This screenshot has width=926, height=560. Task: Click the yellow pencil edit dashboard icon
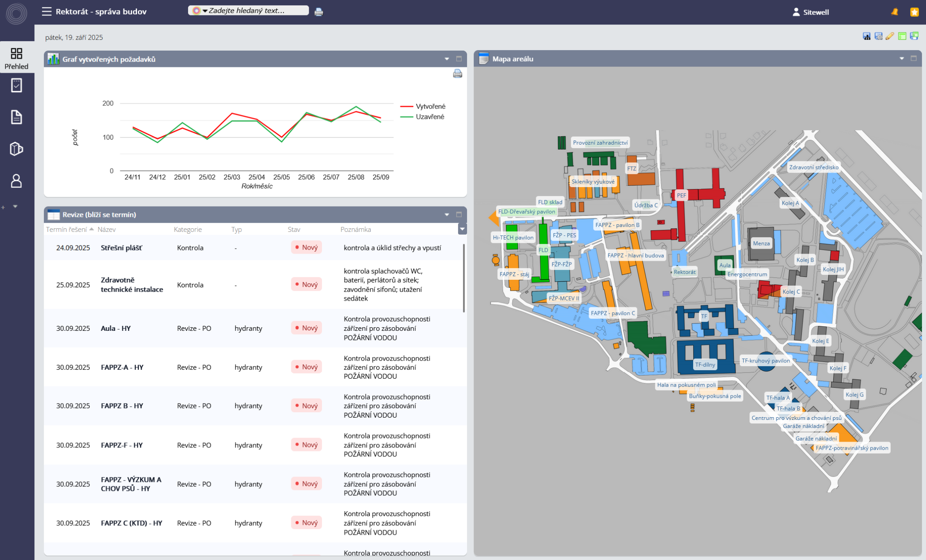pos(890,36)
